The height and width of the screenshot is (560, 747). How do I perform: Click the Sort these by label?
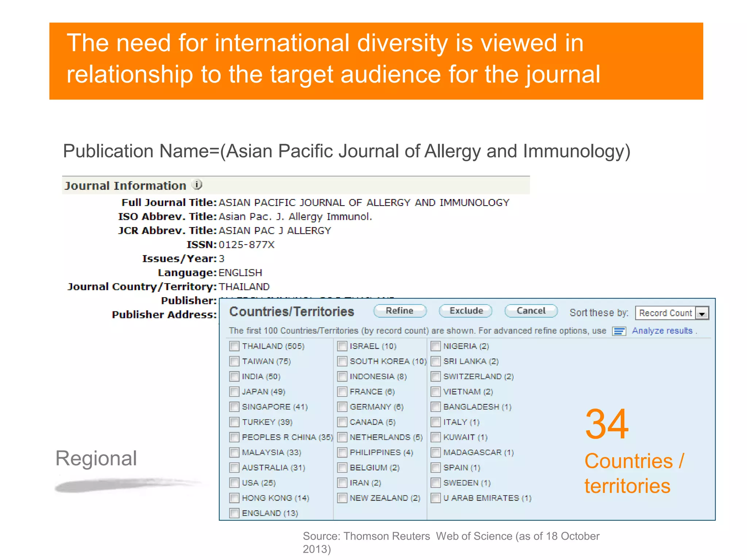point(599,313)
